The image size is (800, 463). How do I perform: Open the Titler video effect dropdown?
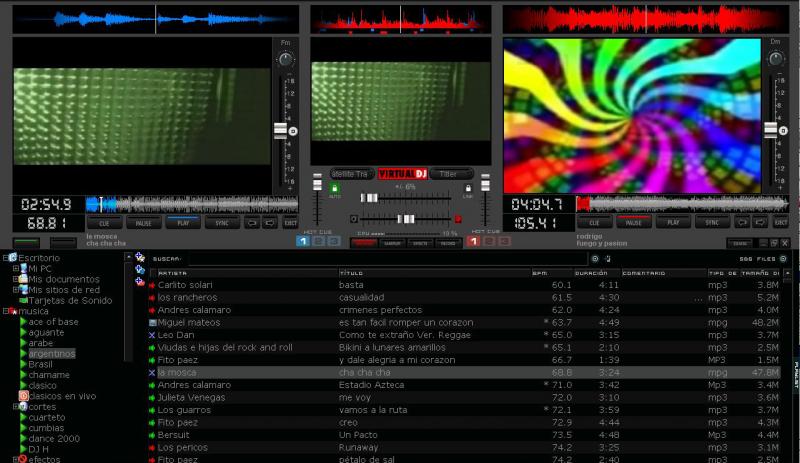tap(451, 174)
